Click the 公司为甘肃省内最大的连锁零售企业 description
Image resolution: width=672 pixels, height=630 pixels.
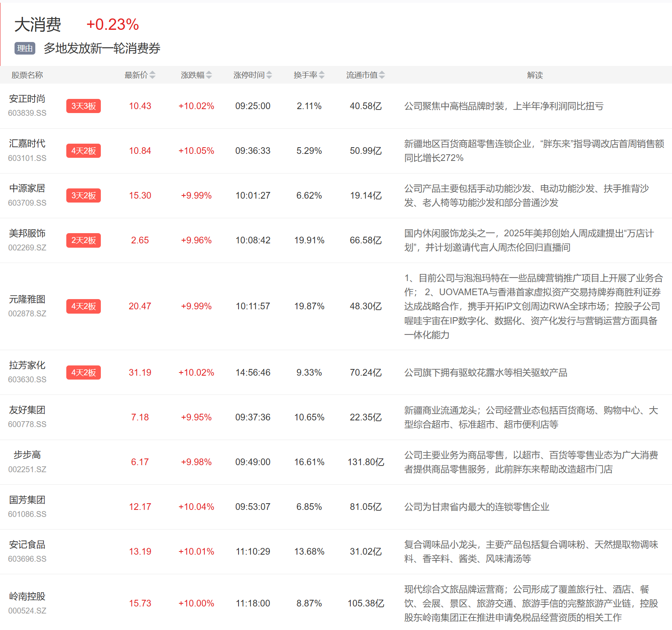[477, 507]
